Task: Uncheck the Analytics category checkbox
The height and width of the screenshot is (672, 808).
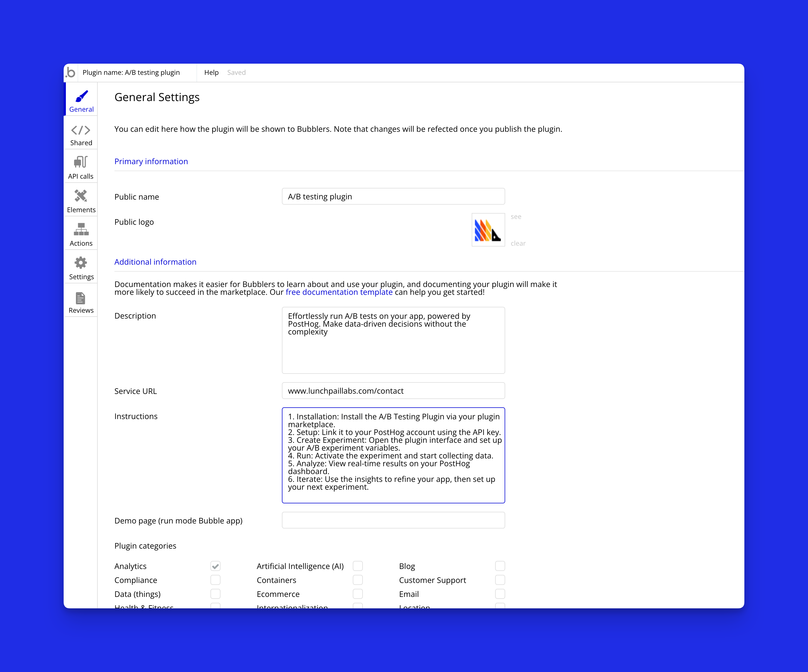Action: (x=215, y=566)
